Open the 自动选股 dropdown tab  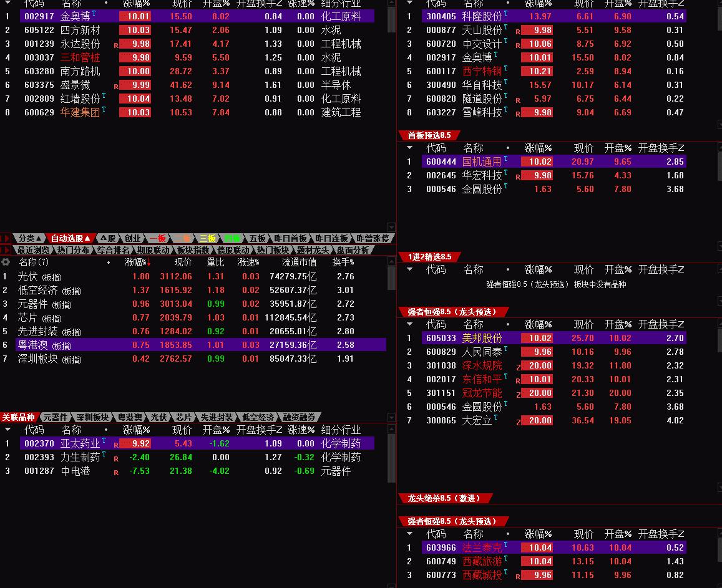(x=70, y=238)
